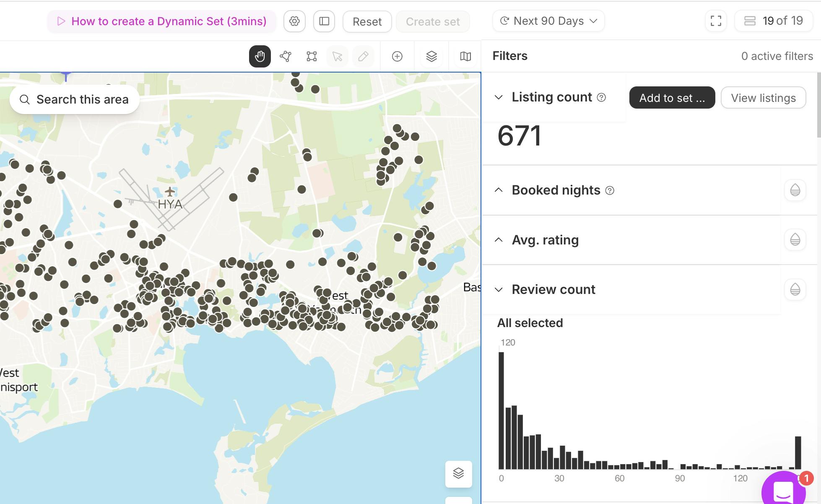
Task: Open the View listings button
Action: point(763,98)
